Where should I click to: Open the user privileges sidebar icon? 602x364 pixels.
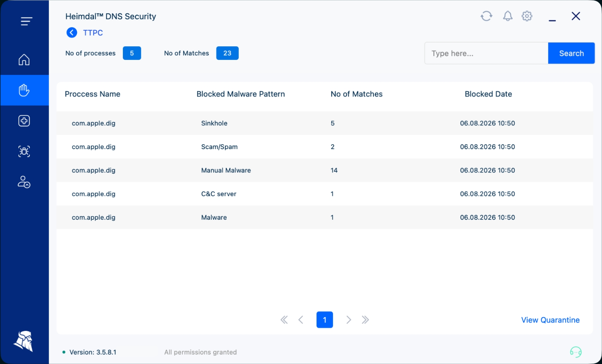[24, 182]
